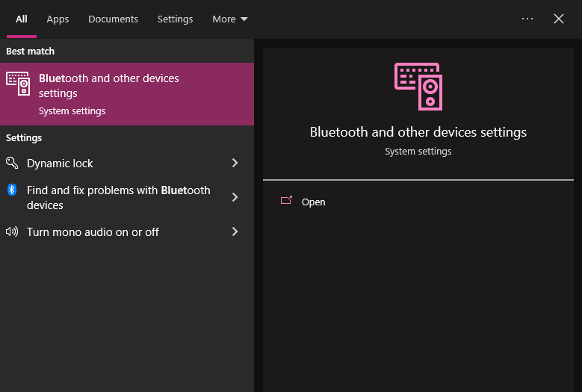Screen dimensions: 582x392
Task: Select the Dynamic lock settings result
Action: coord(60,164)
